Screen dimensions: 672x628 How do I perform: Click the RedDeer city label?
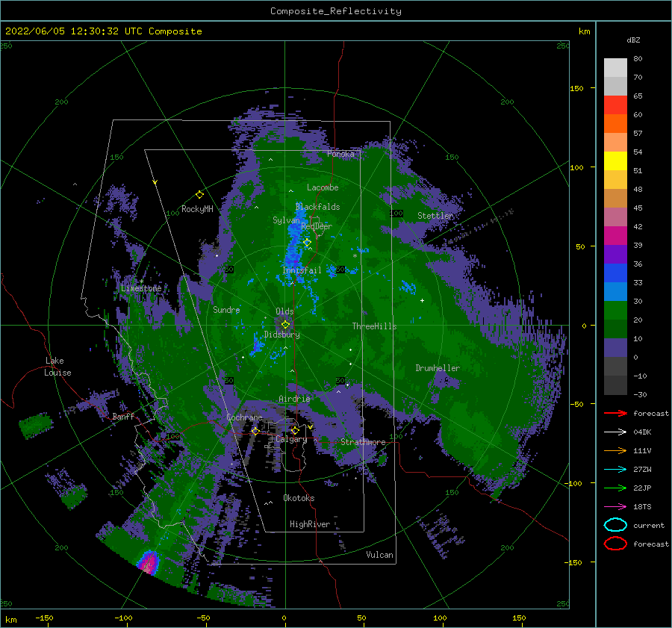coord(317,226)
